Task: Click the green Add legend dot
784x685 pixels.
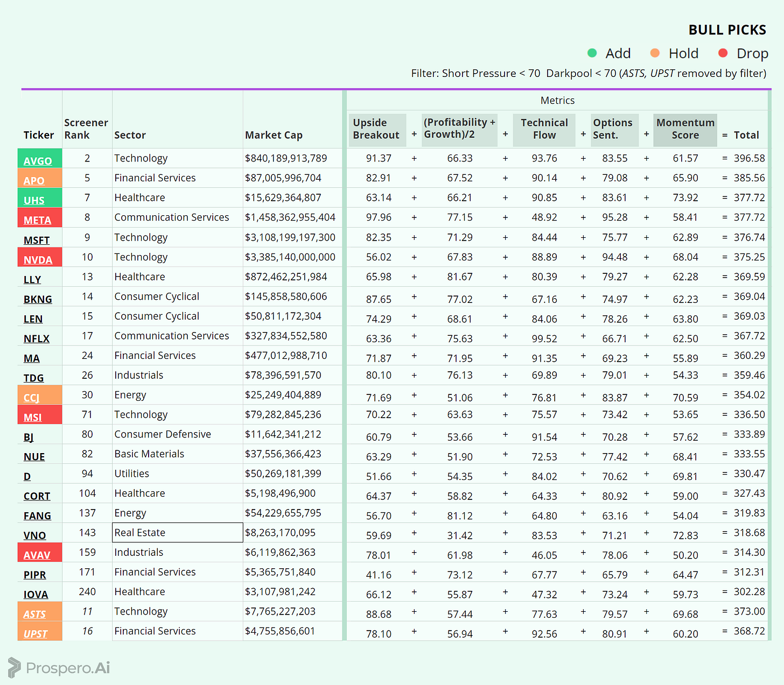Action: click(x=592, y=53)
